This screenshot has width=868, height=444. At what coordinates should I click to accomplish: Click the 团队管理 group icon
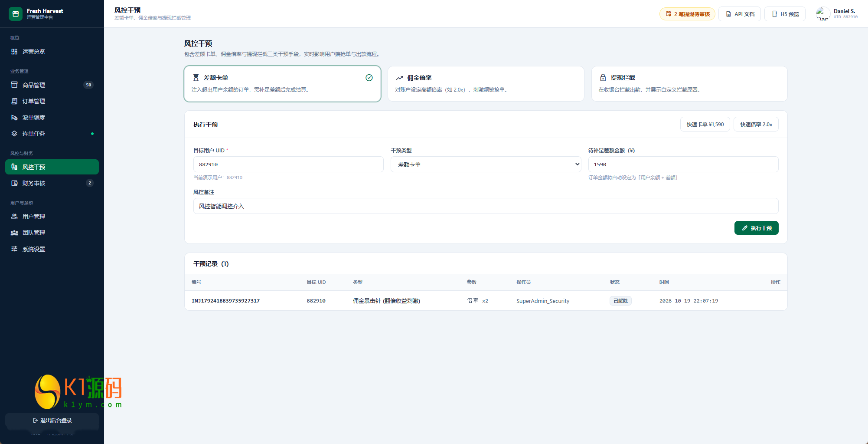(14, 233)
